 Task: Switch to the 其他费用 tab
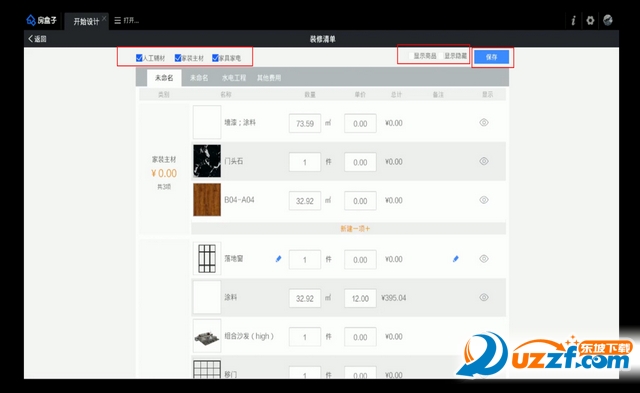[269, 78]
